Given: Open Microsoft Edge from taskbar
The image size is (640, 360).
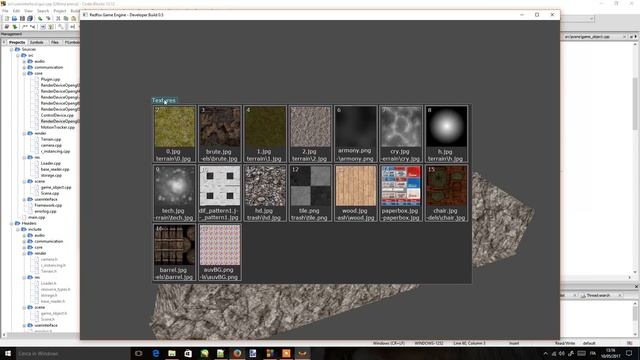Looking at the screenshot, I should pos(156,353).
